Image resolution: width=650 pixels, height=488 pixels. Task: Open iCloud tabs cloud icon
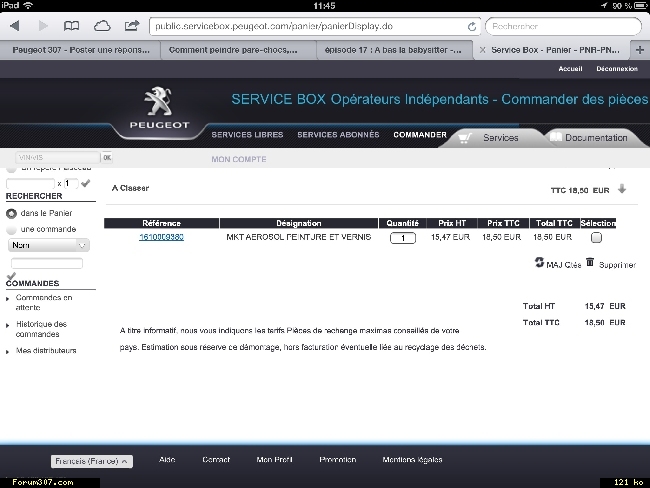point(102,26)
